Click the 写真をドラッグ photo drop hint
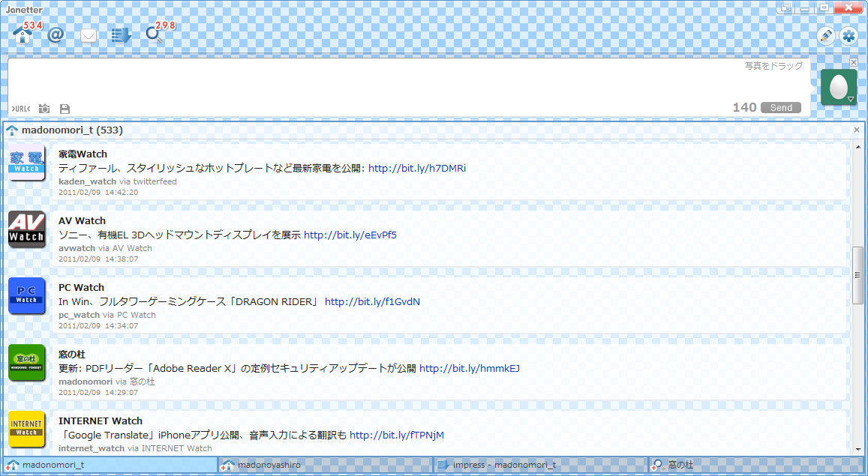Viewport: 868px width, 476px height. 773,66
